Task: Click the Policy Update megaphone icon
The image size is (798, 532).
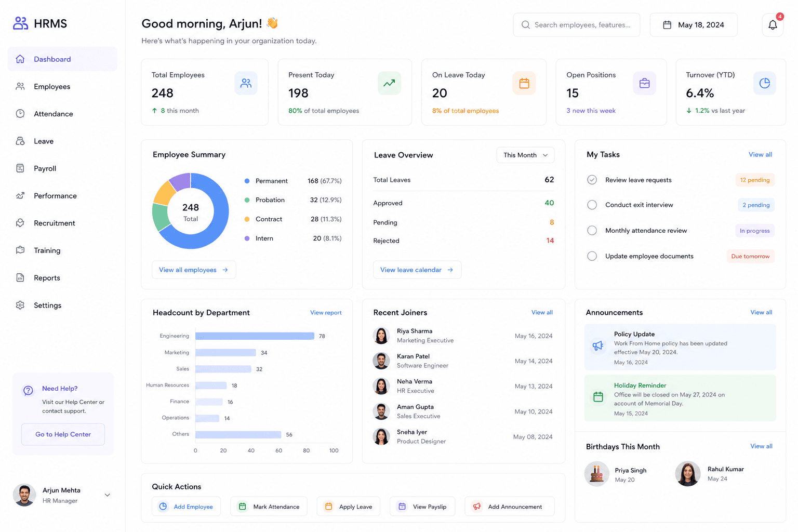Action: pos(598,346)
